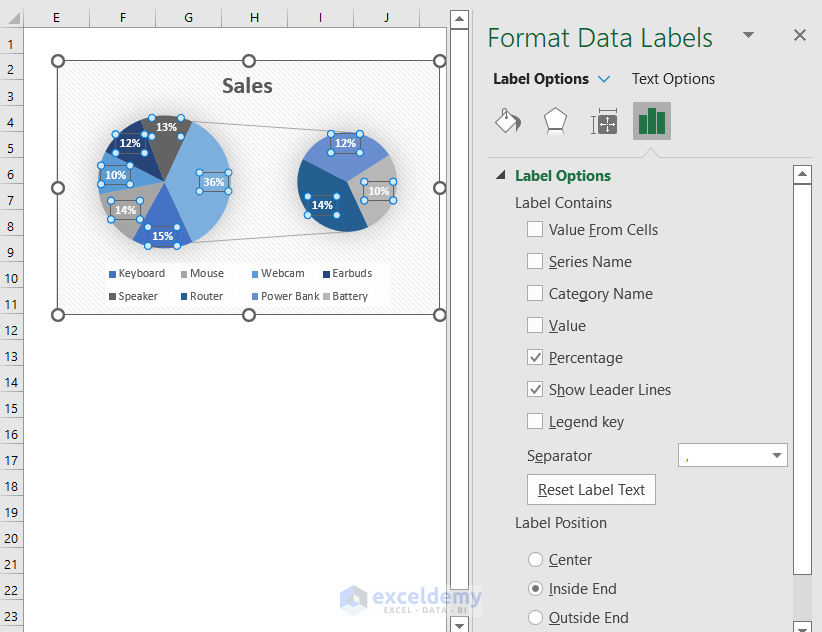Click the Keyboard legend entry
Viewport: 822px width, 632px height.
click(137, 274)
